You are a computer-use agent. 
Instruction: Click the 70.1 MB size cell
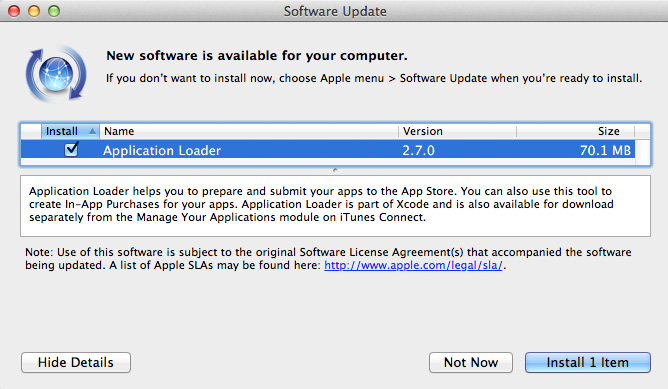tap(605, 150)
